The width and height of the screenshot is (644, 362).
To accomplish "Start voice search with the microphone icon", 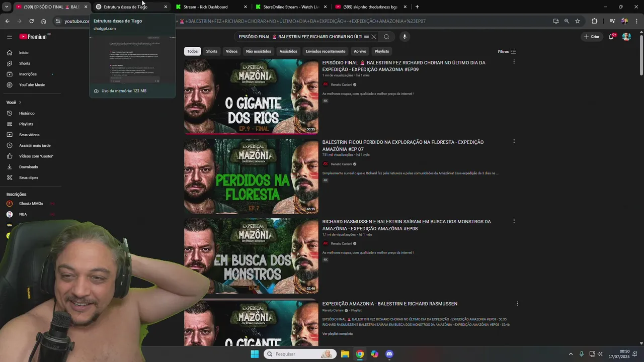I will coord(405,37).
